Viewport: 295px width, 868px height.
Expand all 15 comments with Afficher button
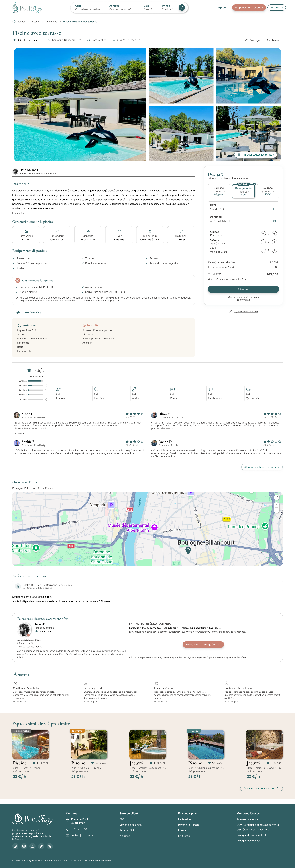[262, 467]
